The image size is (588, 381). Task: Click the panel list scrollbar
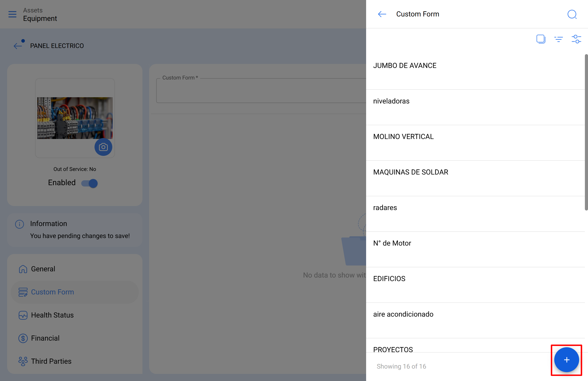coord(586,132)
